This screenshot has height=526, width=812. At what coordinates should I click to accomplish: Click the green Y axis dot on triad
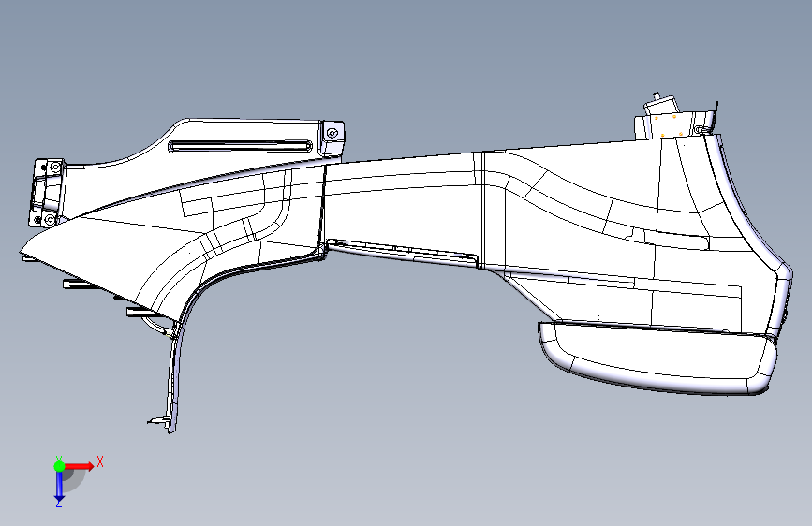(59, 466)
